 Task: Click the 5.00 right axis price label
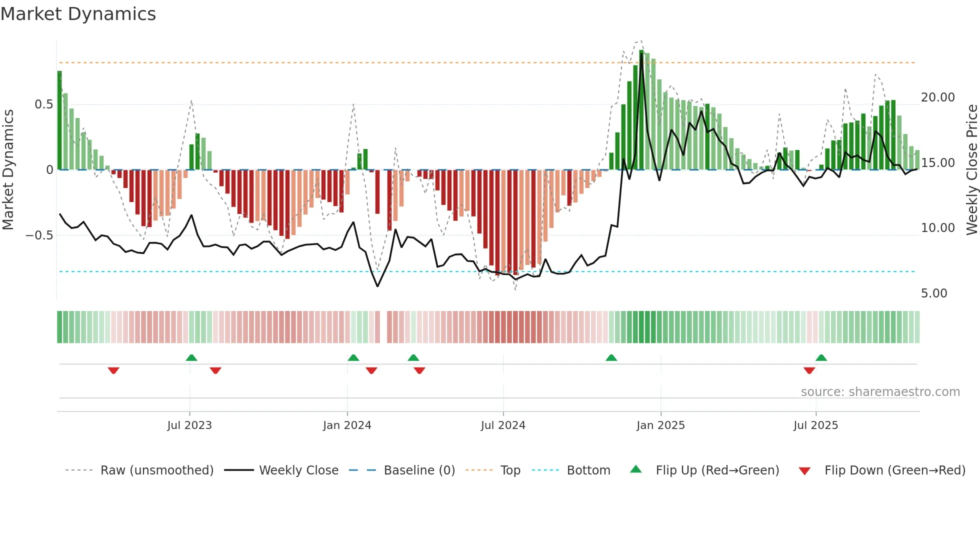click(934, 293)
